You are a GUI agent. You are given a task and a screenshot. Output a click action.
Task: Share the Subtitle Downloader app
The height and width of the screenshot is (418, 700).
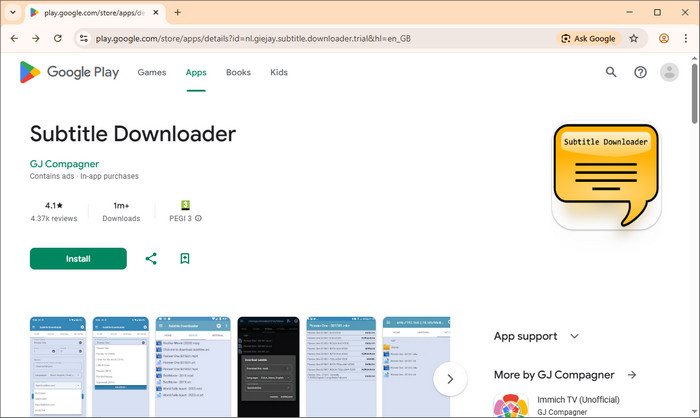click(151, 259)
